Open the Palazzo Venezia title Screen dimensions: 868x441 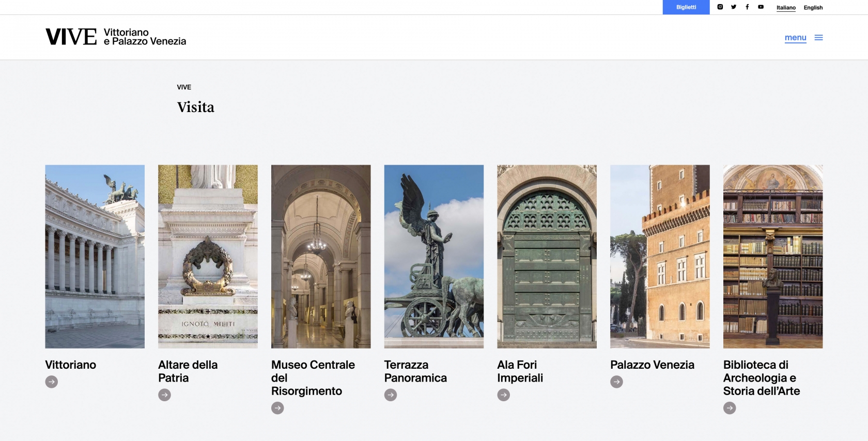click(652, 365)
